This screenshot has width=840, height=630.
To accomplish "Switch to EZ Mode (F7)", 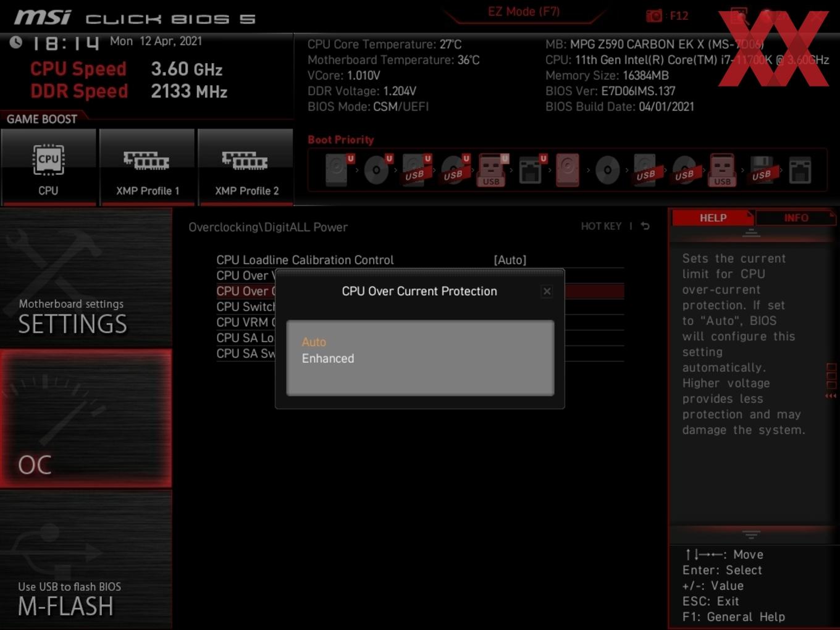I will point(524,11).
